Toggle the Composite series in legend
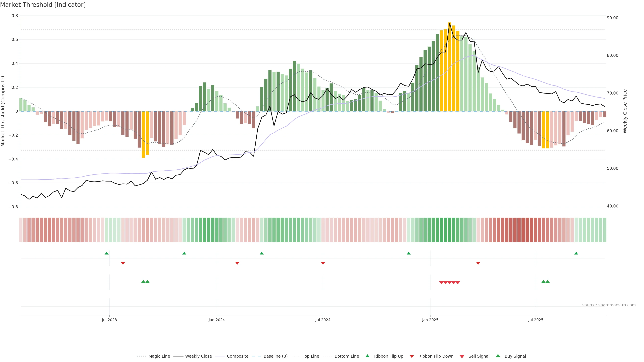The height and width of the screenshot is (362, 644). (x=237, y=356)
